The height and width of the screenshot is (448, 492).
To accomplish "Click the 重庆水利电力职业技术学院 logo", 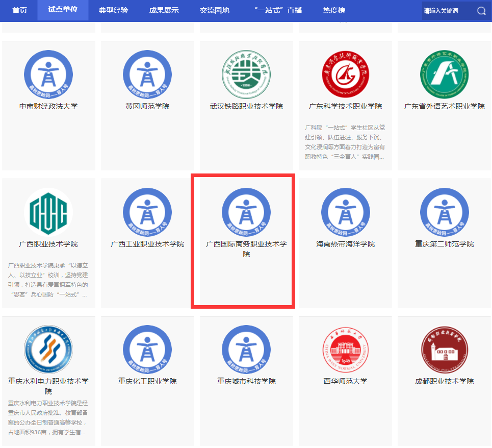I will [48, 350].
